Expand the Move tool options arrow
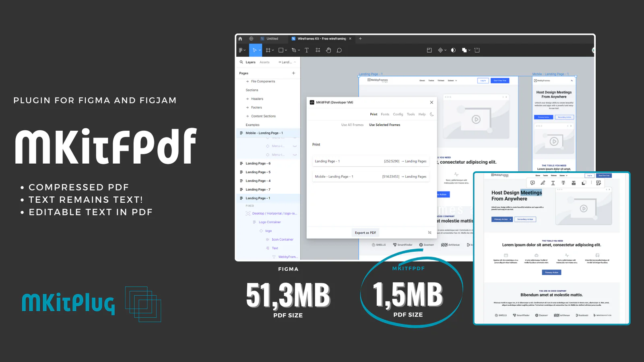Viewport: 644px width, 362px height. point(260,50)
